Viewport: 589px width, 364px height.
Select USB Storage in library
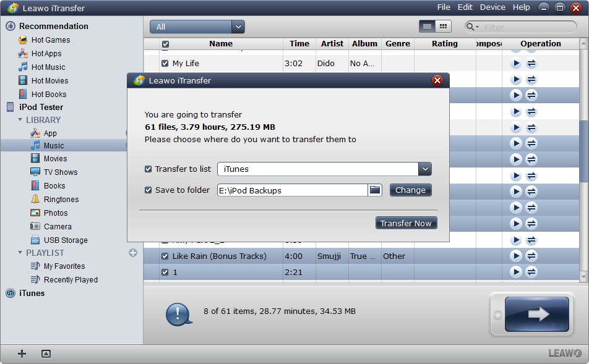59,240
